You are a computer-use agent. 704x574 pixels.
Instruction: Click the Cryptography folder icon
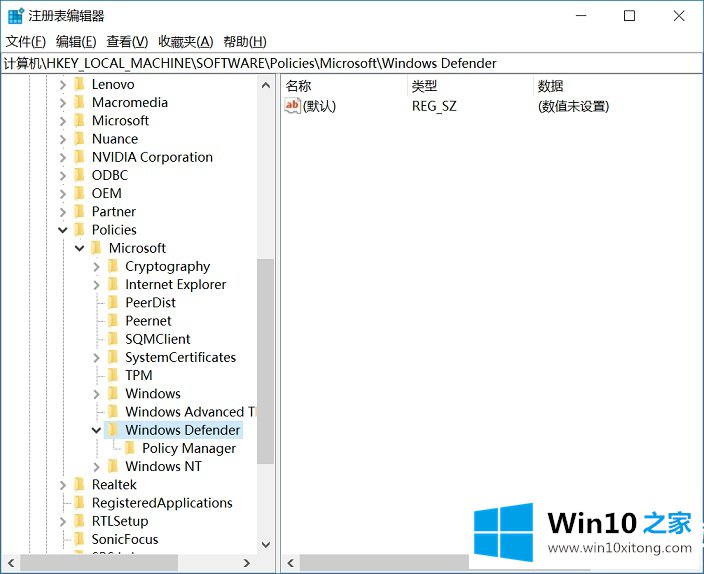pyautogui.click(x=113, y=266)
